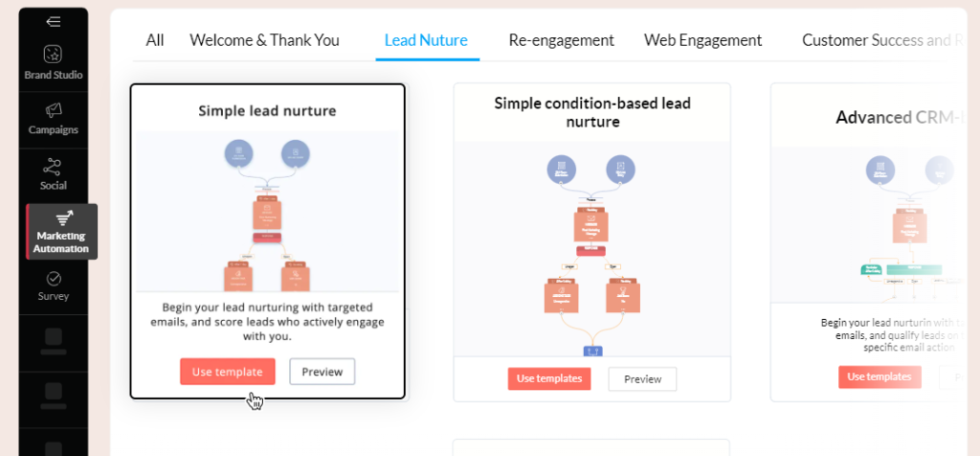980x456 pixels.
Task: Open the condition-based lead nurture workflow thumbnail
Action: (591, 249)
